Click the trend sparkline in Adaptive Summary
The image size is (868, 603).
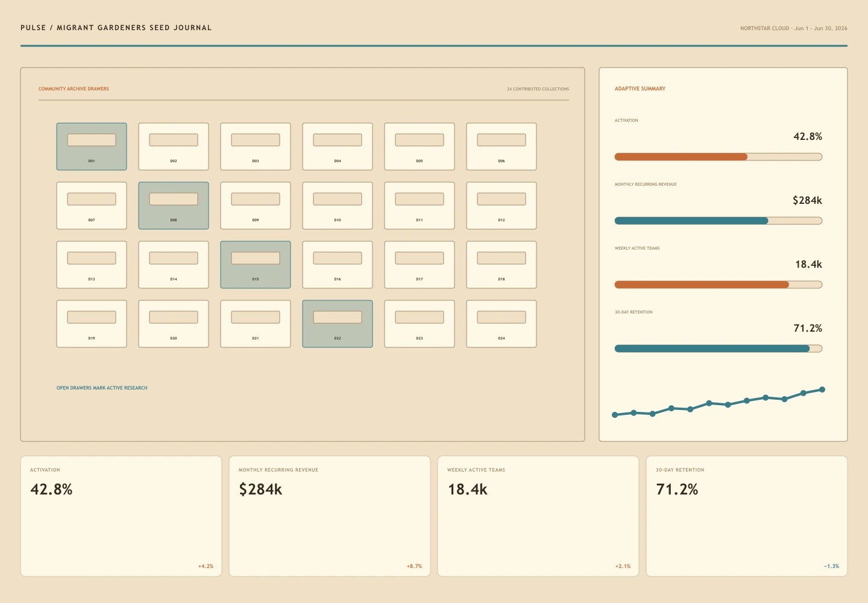pos(719,402)
